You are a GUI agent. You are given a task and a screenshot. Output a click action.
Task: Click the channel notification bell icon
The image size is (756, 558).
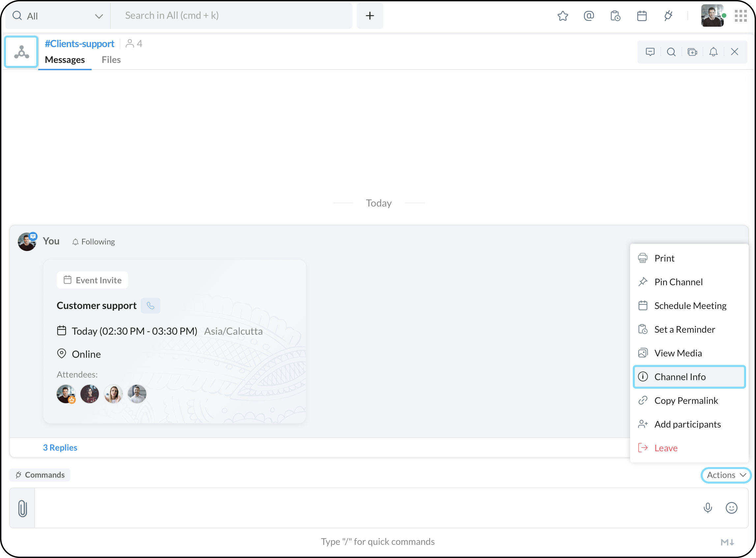point(713,52)
